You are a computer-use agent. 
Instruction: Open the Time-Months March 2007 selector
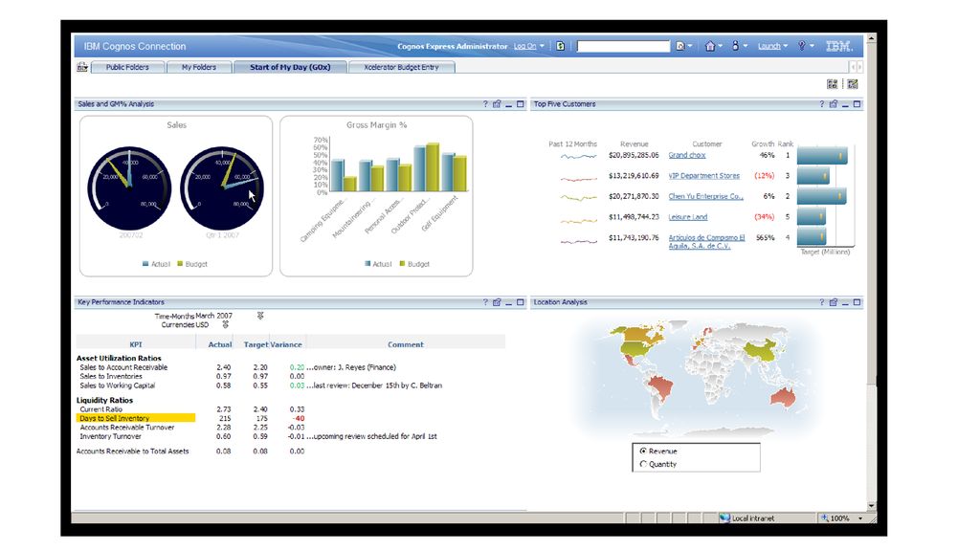tap(260, 316)
